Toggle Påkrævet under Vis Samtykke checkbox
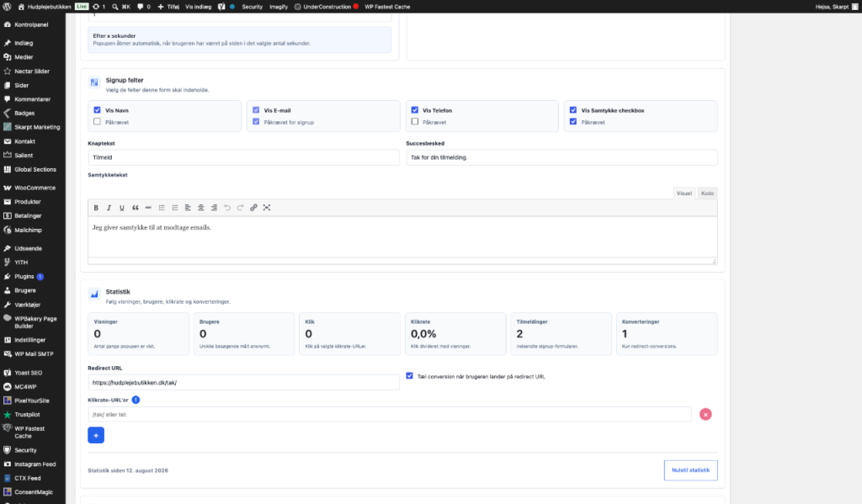Image resolution: width=862 pixels, height=504 pixels. click(573, 122)
